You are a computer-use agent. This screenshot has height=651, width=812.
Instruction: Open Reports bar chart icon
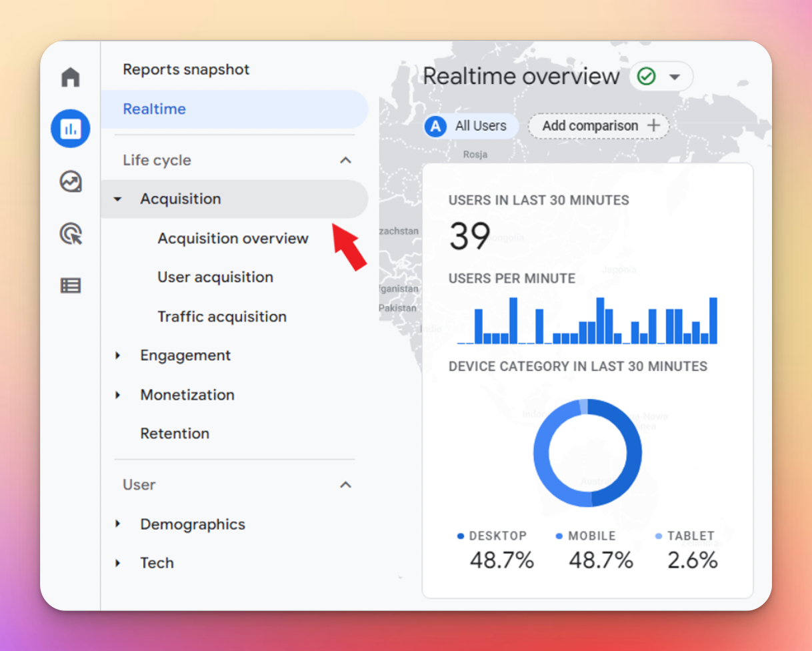70,129
